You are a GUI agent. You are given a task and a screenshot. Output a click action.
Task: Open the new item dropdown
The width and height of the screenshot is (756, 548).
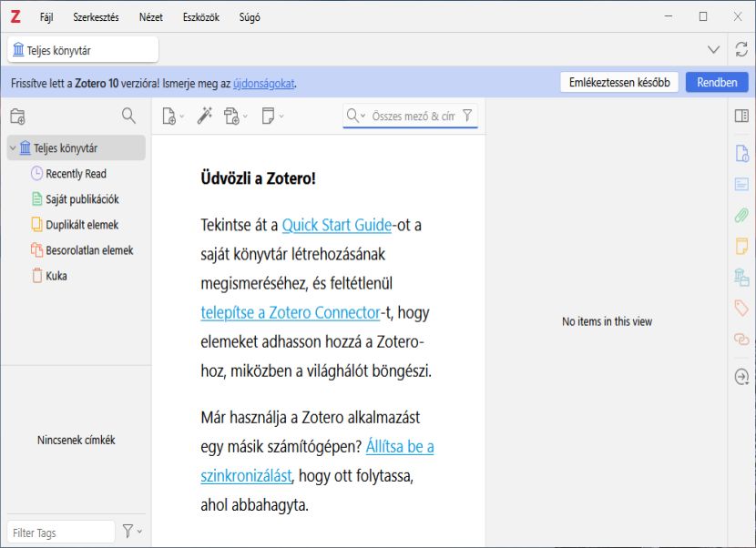click(x=173, y=117)
